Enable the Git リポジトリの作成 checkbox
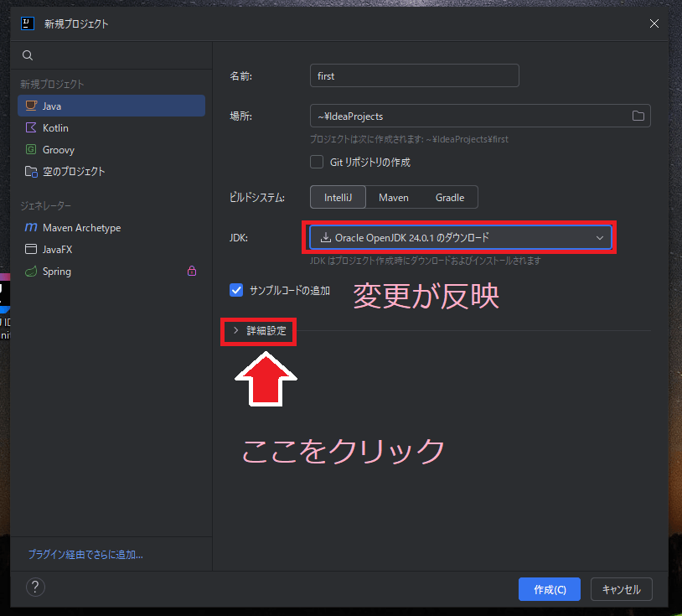 (x=317, y=162)
